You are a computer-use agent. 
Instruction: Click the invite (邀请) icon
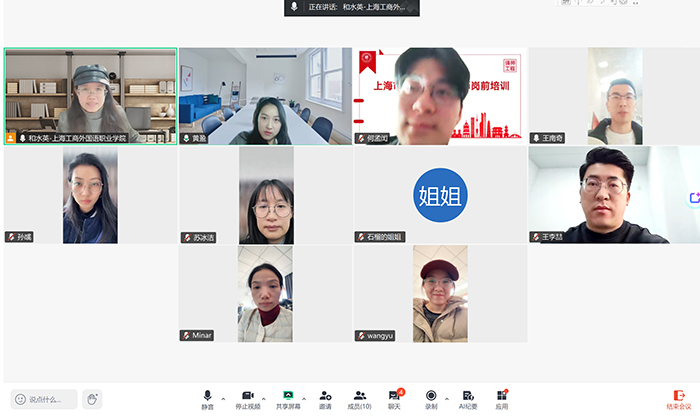point(326,397)
